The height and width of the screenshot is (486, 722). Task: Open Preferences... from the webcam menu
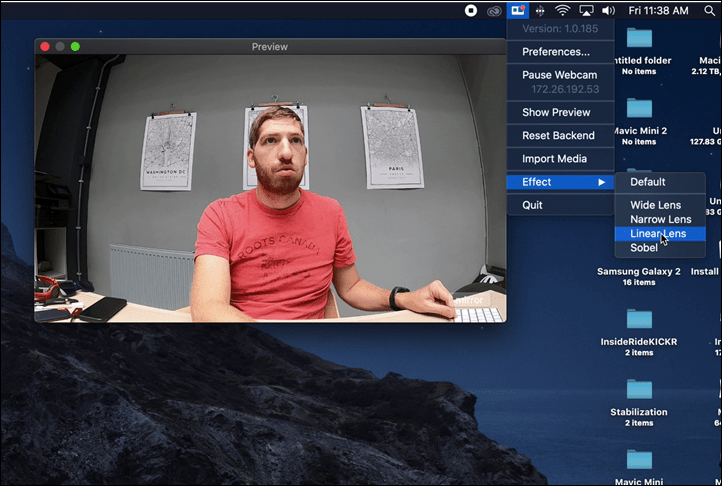coord(560,52)
